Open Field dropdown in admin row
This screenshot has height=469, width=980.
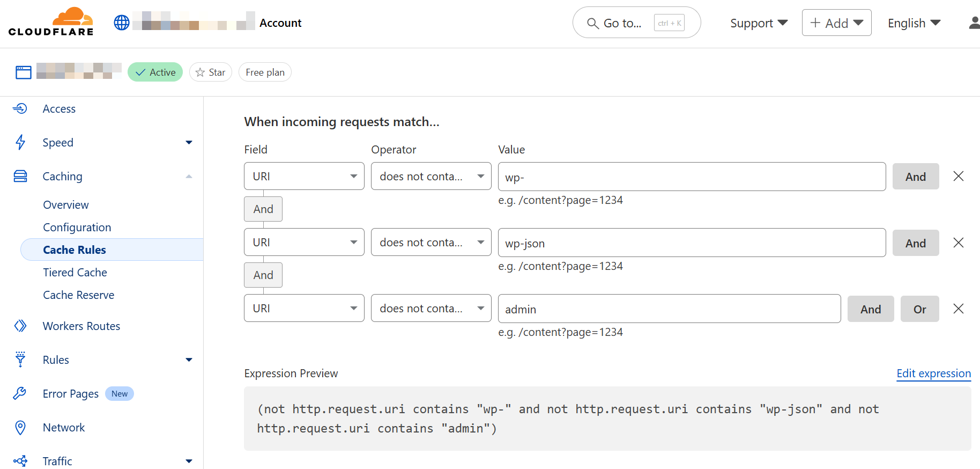(x=304, y=308)
